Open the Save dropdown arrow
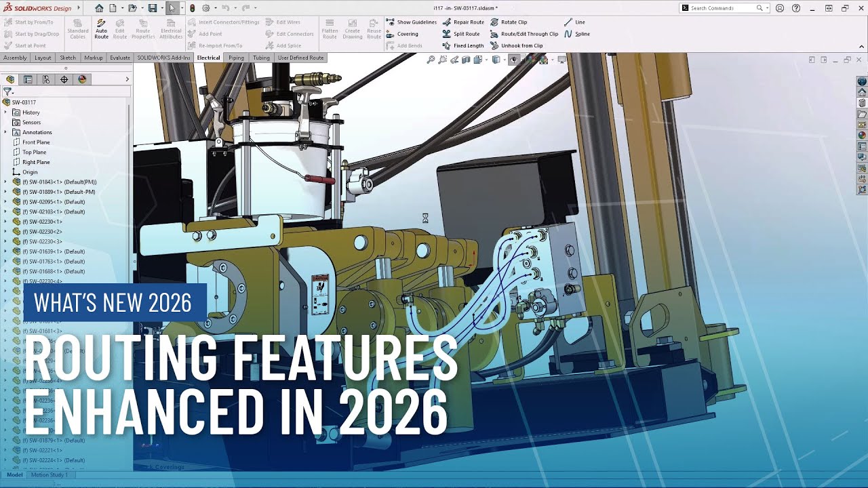 pos(162,8)
